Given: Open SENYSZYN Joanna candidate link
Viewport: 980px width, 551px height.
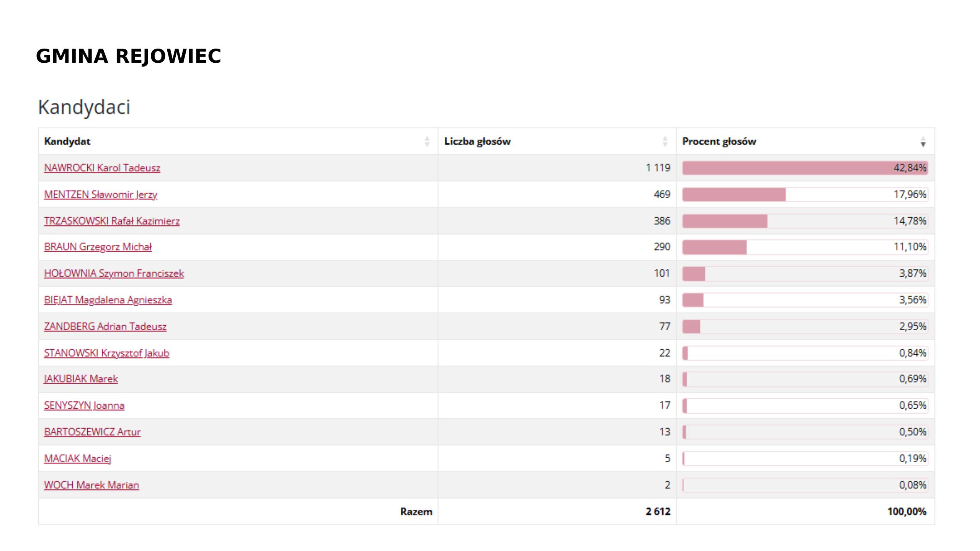Looking at the screenshot, I should pos(84,406).
